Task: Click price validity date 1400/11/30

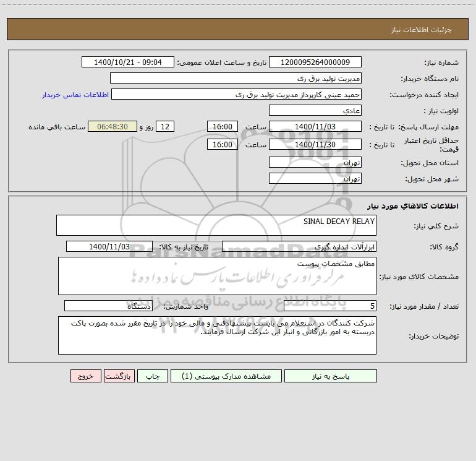Action: (x=315, y=144)
